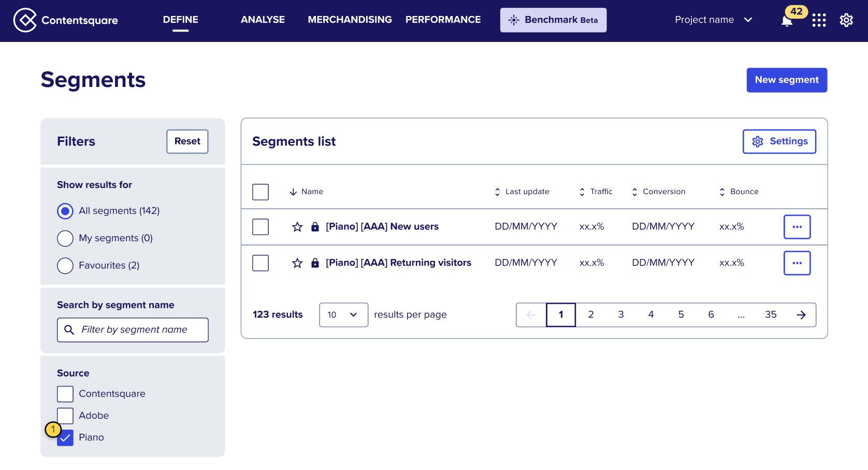Open the PERFORMANCE menu

click(443, 20)
